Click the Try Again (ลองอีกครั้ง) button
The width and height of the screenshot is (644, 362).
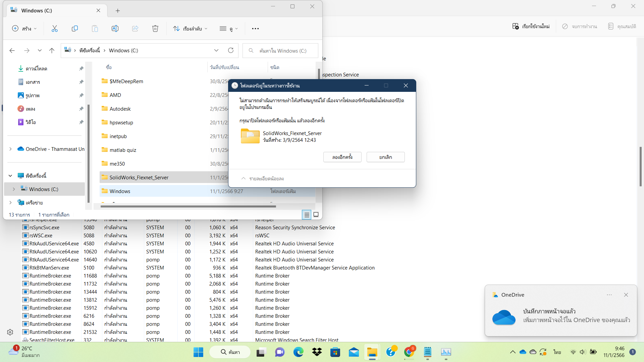[342, 157]
